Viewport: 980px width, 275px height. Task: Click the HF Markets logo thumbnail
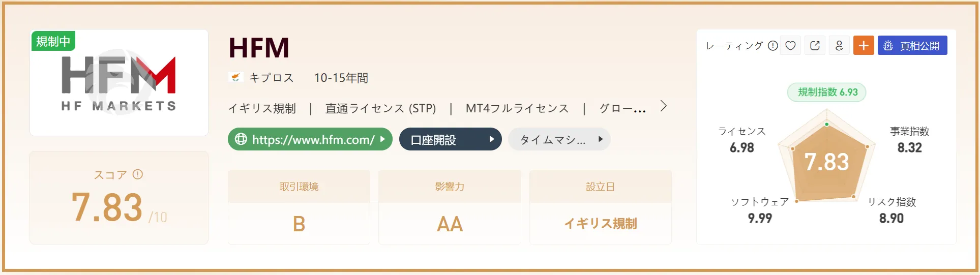coord(119,82)
